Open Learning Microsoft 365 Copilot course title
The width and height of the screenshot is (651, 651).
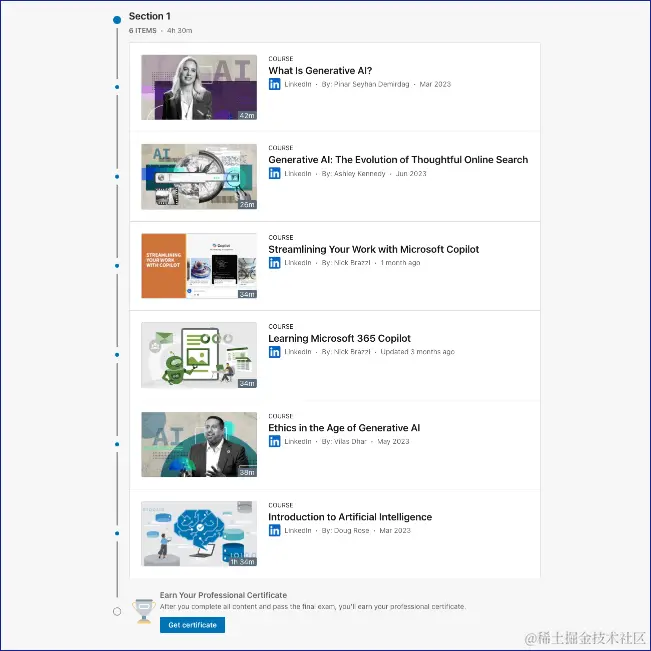(339, 338)
